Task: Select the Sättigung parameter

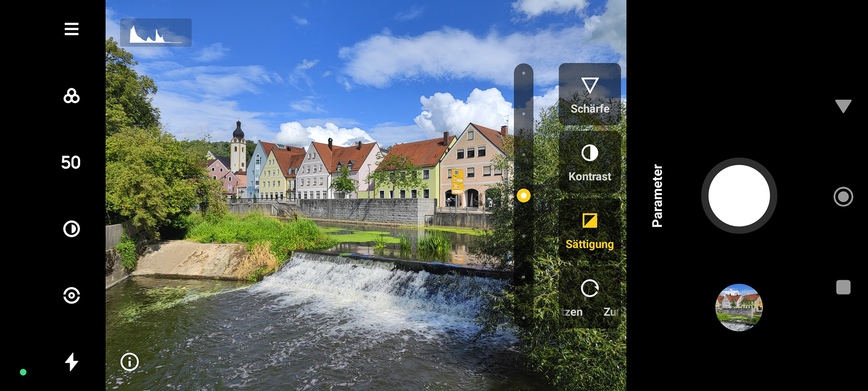Action: 590,231
